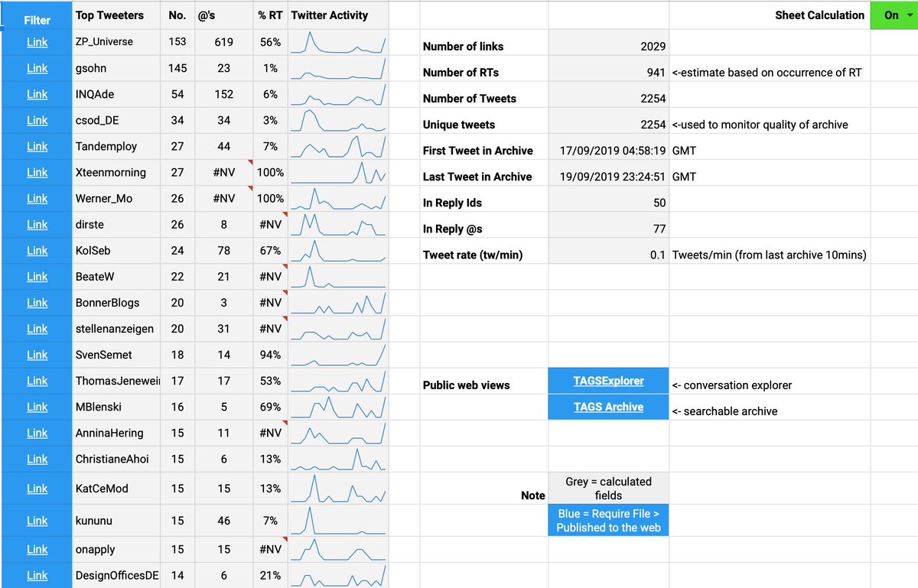Click the Link for dirste
Viewport: 918px width, 588px height.
[37, 224]
